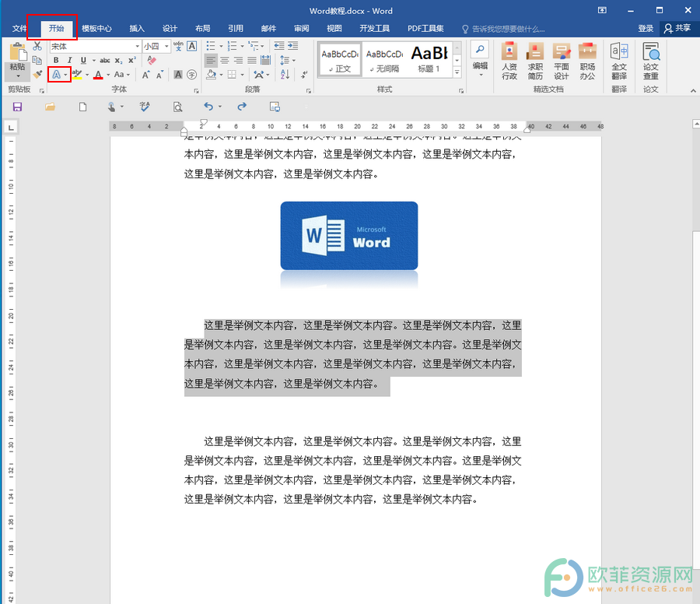The width and height of the screenshot is (700, 604).
Task: Click the bullets list icon
Action: 211,46
